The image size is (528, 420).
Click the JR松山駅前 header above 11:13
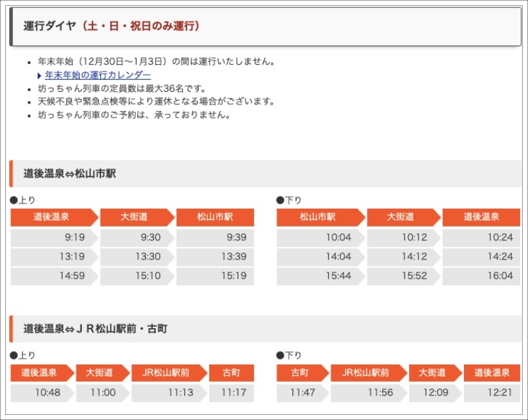(170, 373)
